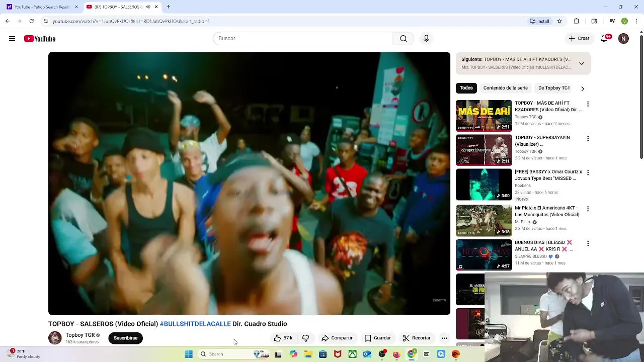Subscribe with the Suscribirse button
Viewport: 644px width, 362px height.
point(126,338)
